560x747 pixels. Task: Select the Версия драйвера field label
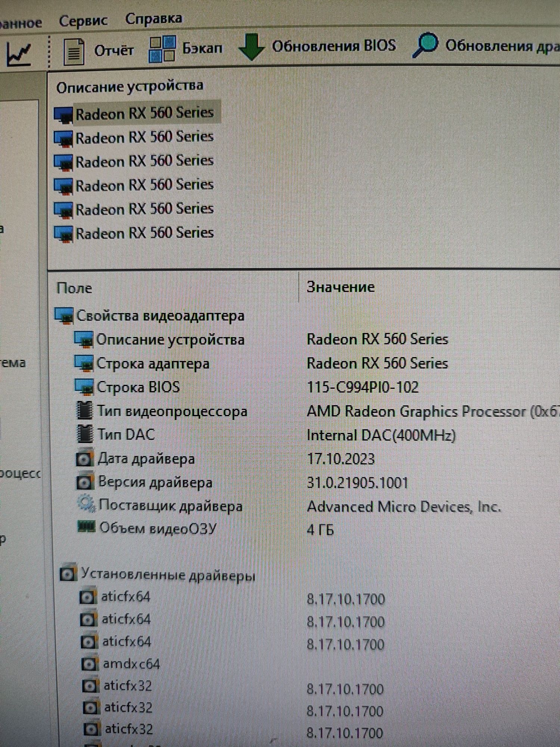click(155, 482)
